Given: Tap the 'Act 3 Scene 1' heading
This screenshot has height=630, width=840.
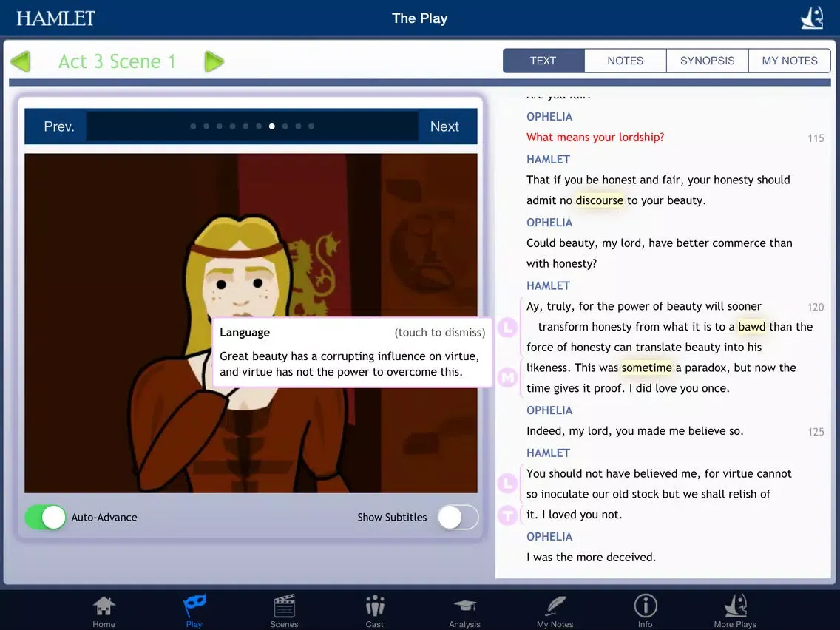Looking at the screenshot, I should (117, 61).
